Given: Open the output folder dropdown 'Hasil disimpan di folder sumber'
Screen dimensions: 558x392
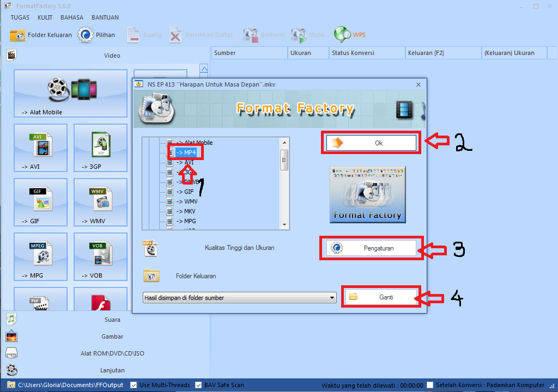Looking at the screenshot, I should click(x=240, y=298).
